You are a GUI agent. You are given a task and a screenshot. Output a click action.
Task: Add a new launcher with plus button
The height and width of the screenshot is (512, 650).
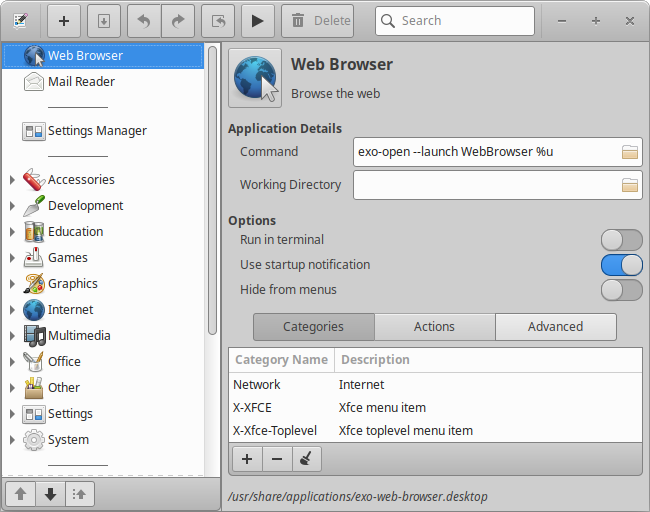coord(64,21)
